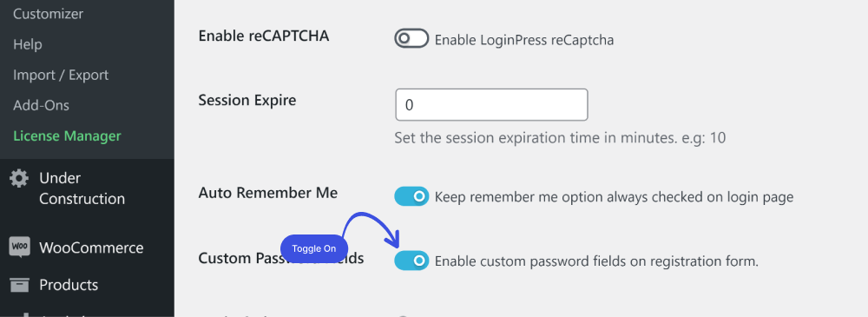Click the Session Expire setting heading
The image size is (868, 317).
click(x=247, y=100)
